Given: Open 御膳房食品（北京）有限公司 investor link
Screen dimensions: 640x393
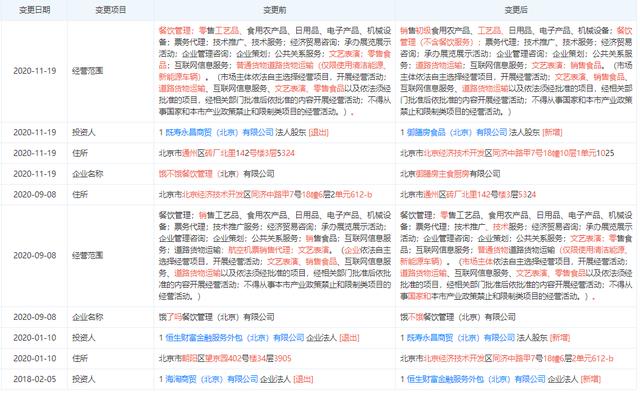Looking at the screenshot, I should coord(457,132).
